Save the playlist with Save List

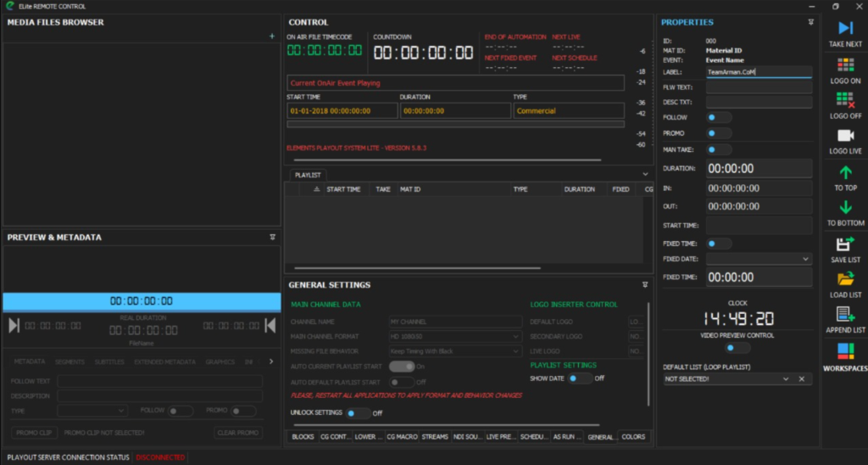[x=845, y=244]
